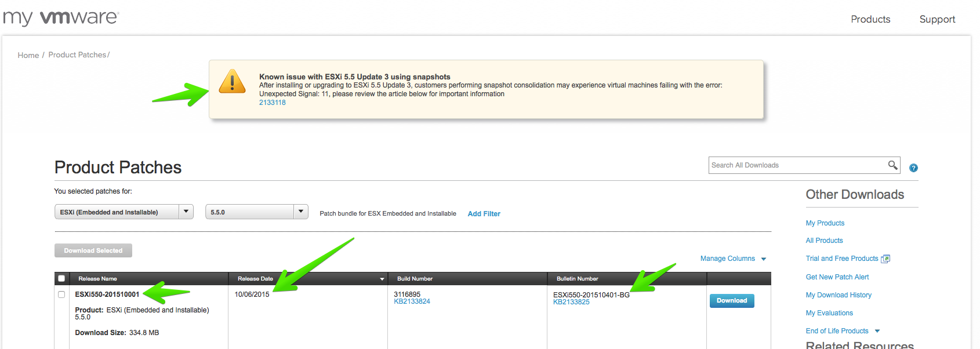Screen dimensions: 980x349
Task: Toggle the select-all checkbox in table header
Action: point(61,278)
